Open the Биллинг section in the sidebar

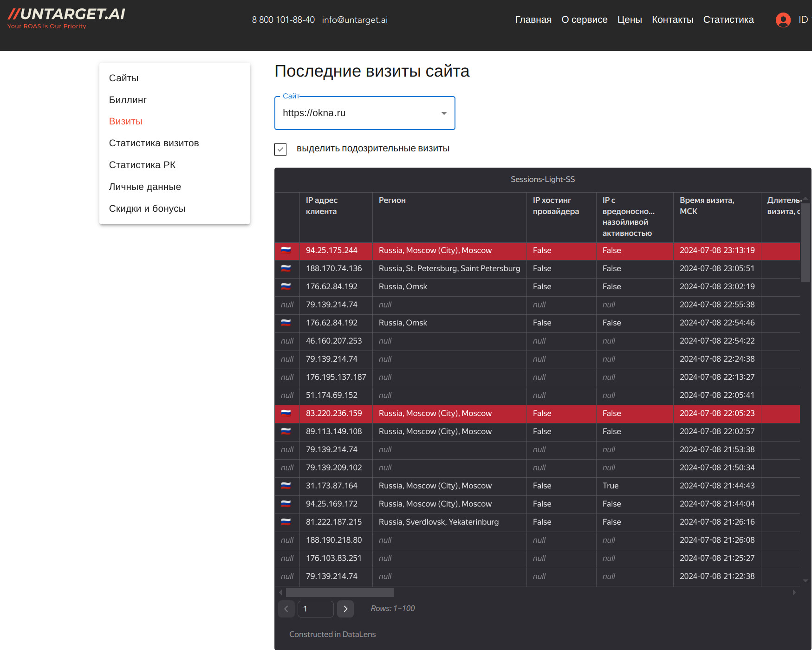pyautogui.click(x=128, y=99)
